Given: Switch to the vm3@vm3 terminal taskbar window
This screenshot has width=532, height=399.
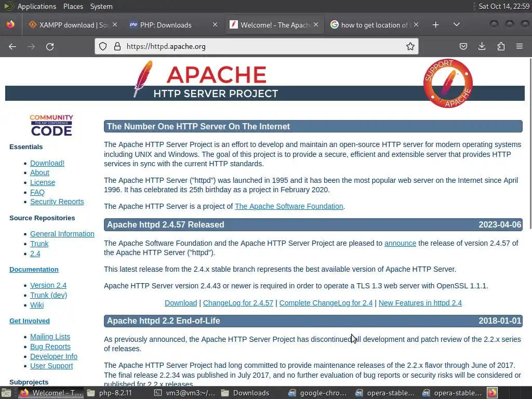Looking at the screenshot, I should tap(184, 393).
